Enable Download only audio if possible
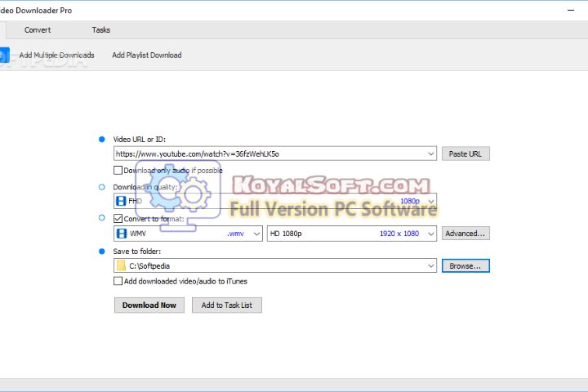 coord(118,171)
